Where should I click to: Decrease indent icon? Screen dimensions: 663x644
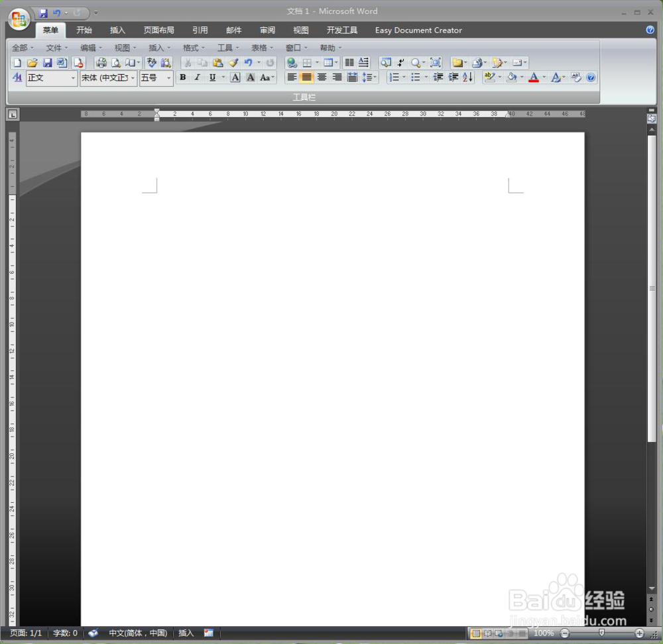[x=438, y=78]
